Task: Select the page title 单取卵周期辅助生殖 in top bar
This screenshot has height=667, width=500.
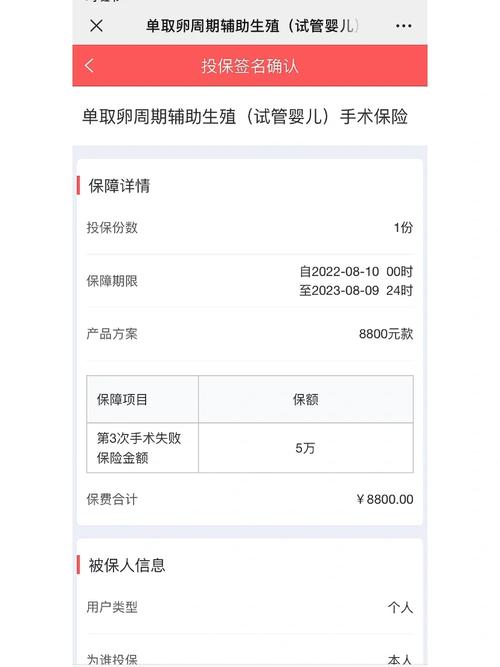Action: point(252,26)
